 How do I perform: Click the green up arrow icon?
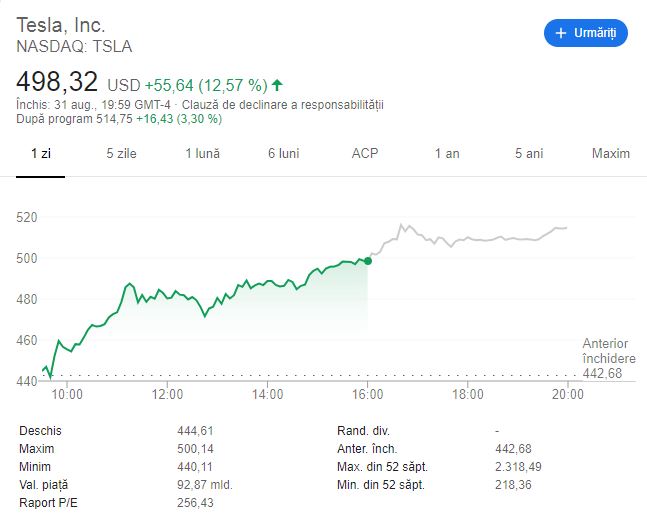point(277,85)
